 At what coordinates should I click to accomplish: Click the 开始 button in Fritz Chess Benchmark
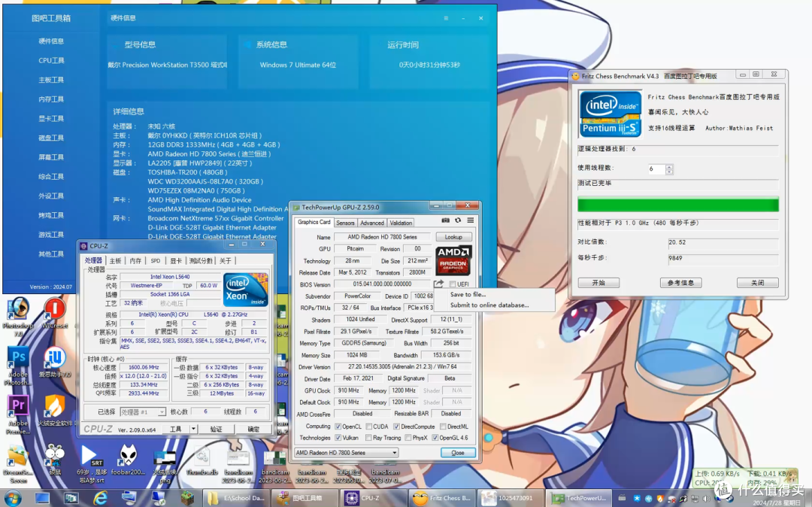pyautogui.click(x=598, y=283)
